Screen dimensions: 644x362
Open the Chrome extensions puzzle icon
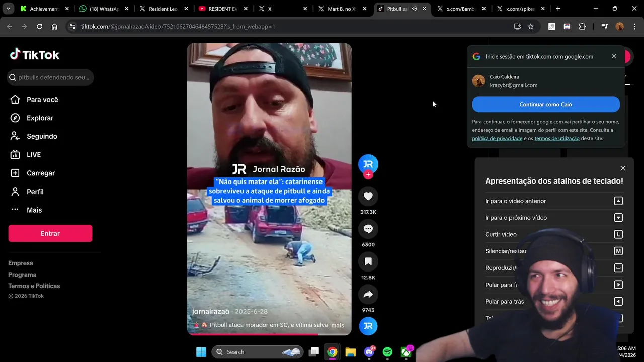[x=582, y=26]
